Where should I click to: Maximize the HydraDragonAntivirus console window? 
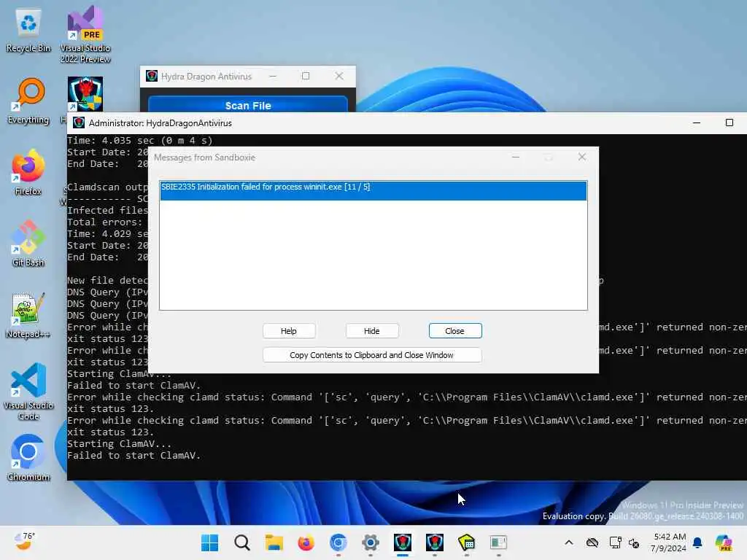[729, 122]
